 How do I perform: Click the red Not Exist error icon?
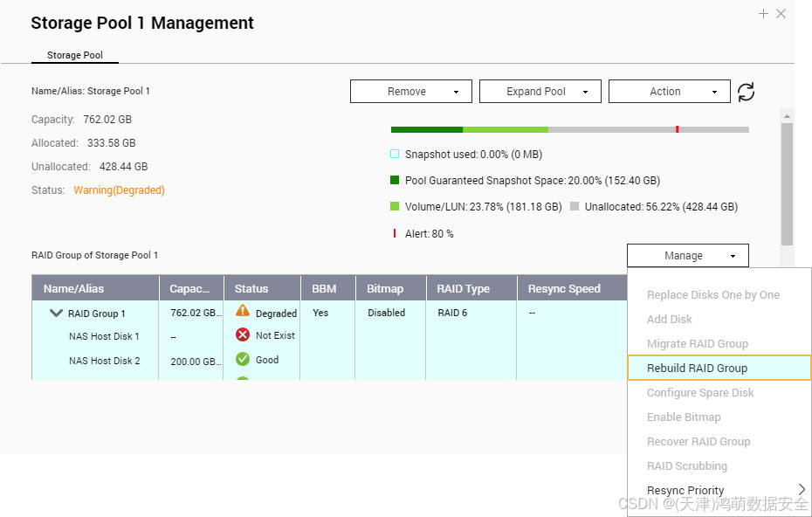(243, 335)
